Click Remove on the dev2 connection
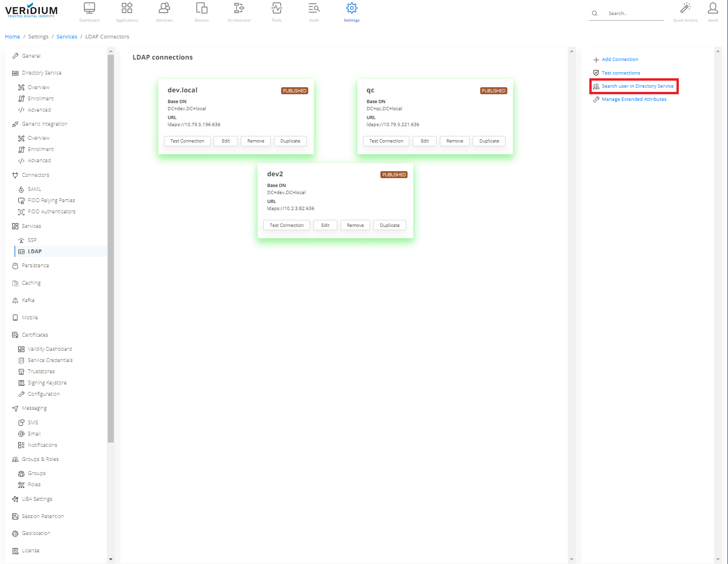 click(x=355, y=226)
